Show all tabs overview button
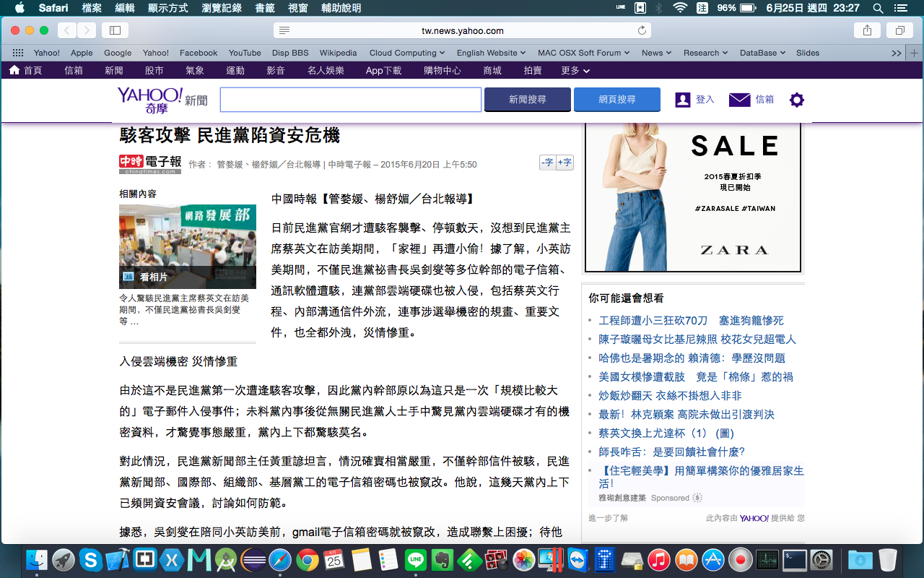This screenshot has height=578, width=924. coord(900,30)
